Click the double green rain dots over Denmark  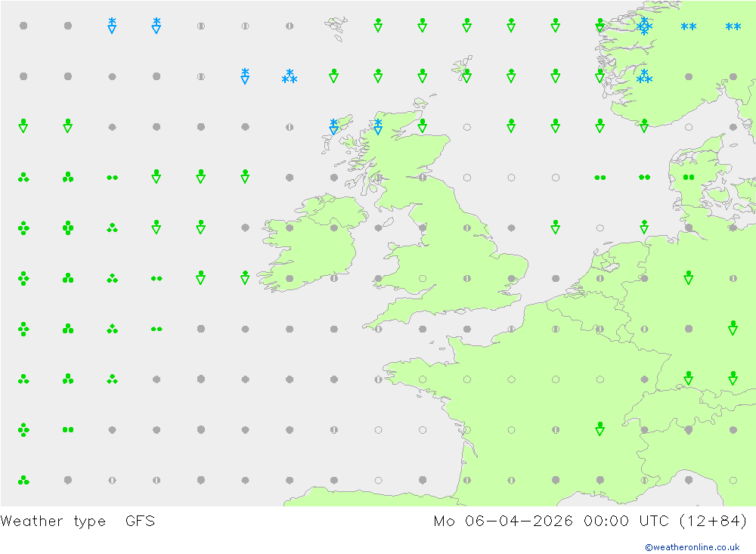click(x=689, y=178)
